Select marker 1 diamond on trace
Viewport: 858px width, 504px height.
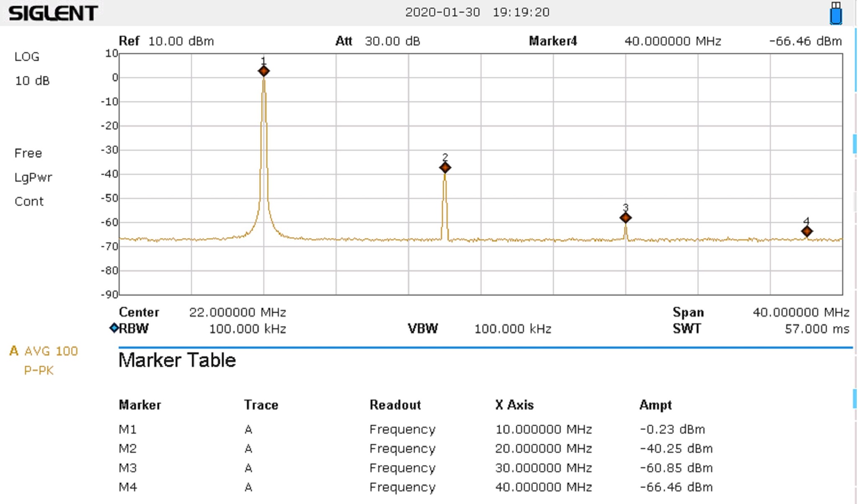tap(264, 71)
